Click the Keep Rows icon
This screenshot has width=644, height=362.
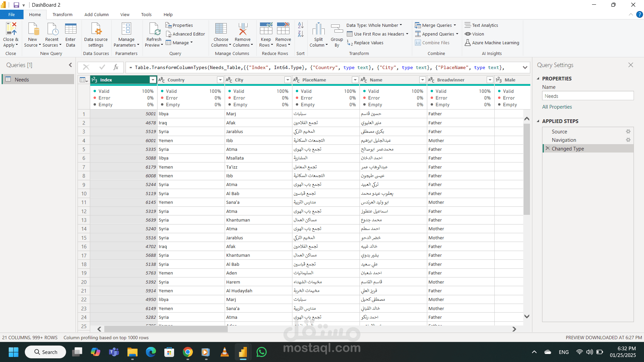[266, 29]
